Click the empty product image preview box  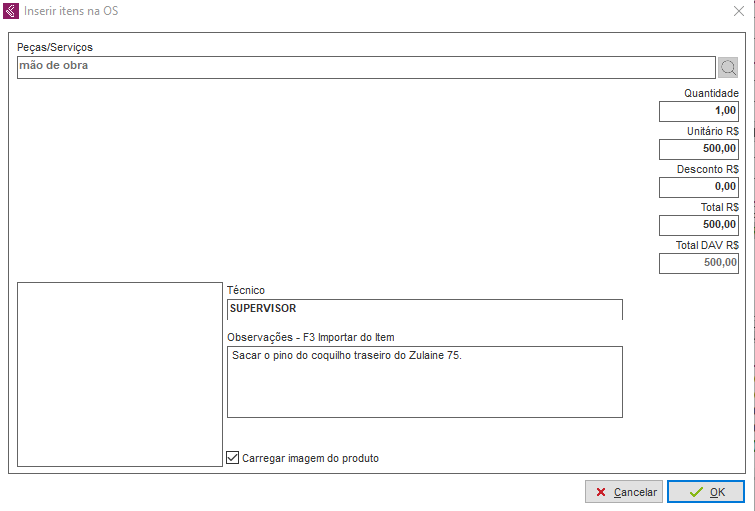[x=119, y=373]
